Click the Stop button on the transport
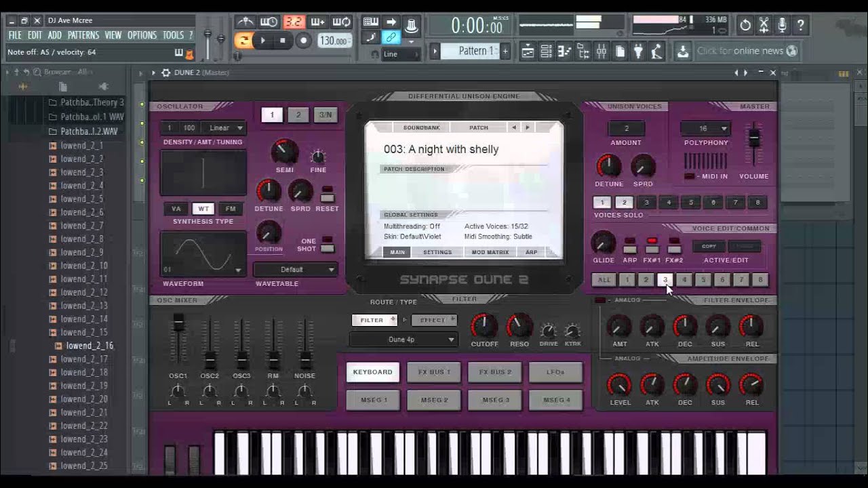Screen dimensions: 868x488 (283, 39)
